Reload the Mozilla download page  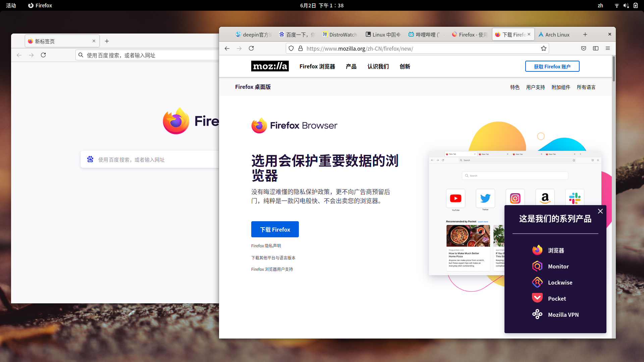tap(251, 49)
